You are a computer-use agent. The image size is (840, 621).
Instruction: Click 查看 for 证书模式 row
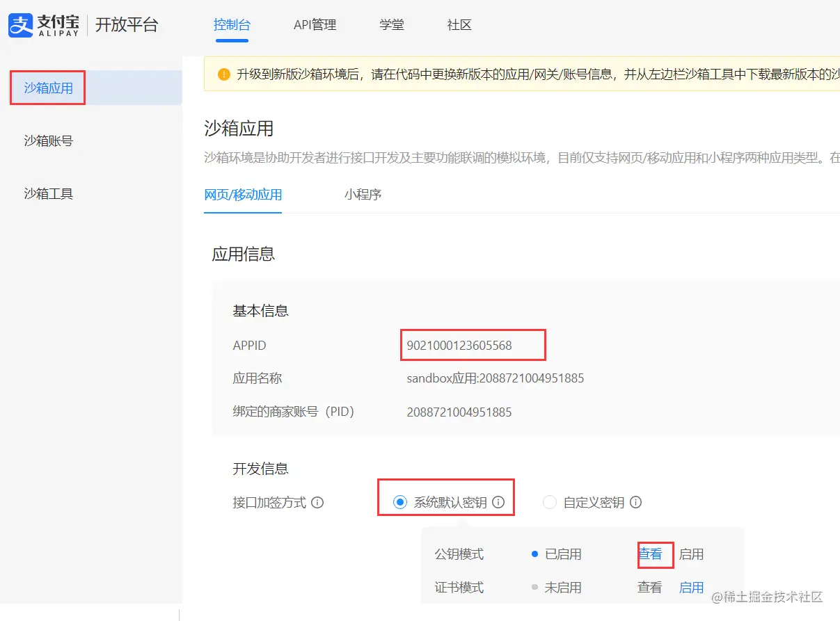[x=650, y=588]
